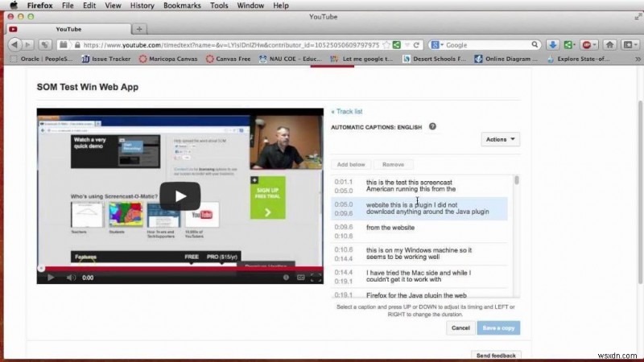Toggle closed captions CC icon in player
The image size is (644, 362).
pos(300,278)
